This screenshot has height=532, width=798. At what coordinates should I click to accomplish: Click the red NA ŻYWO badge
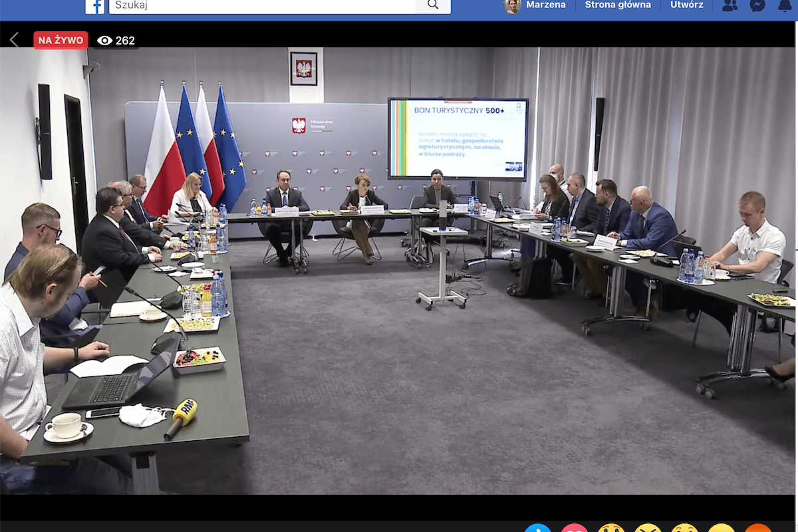pyautogui.click(x=61, y=40)
